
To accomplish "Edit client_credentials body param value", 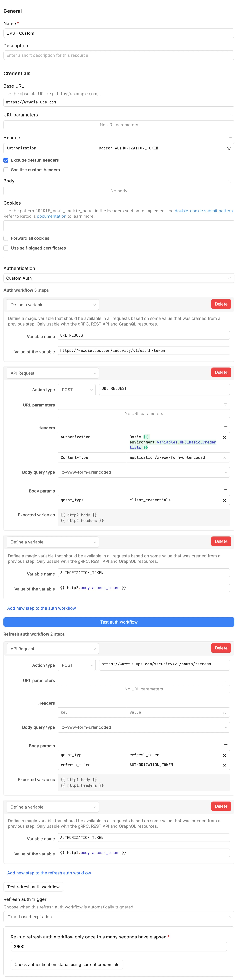I will pyautogui.click(x=173, y=500).
